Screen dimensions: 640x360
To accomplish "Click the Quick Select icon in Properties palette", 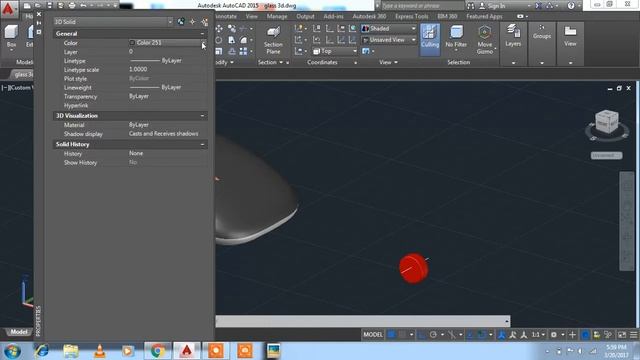I will 204,22.
